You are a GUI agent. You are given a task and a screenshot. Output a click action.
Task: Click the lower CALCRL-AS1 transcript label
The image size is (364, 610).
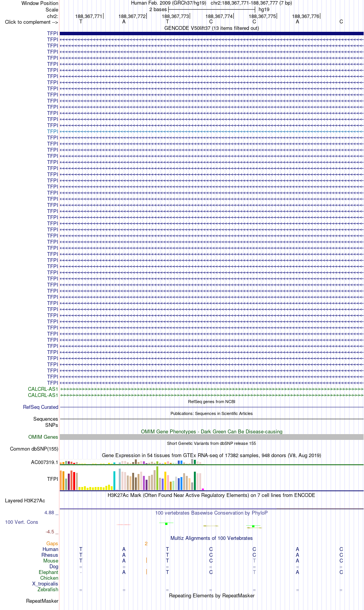tap(43, 395)
